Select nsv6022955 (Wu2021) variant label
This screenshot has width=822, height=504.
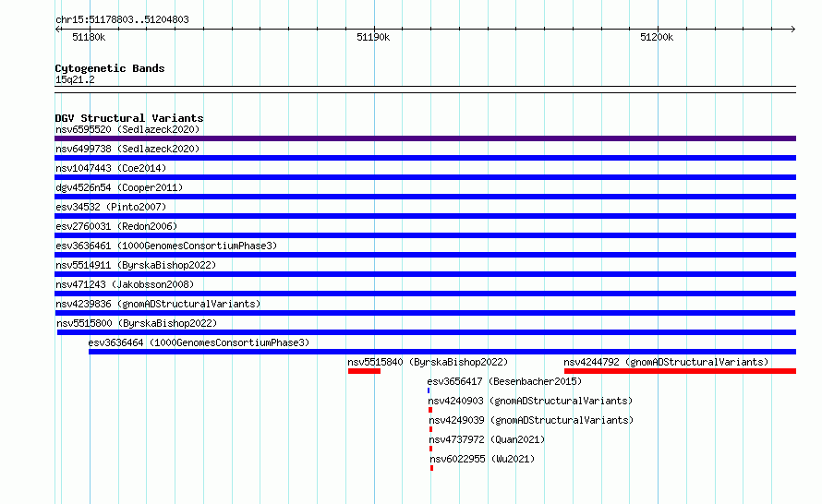[x=482, y=459]
